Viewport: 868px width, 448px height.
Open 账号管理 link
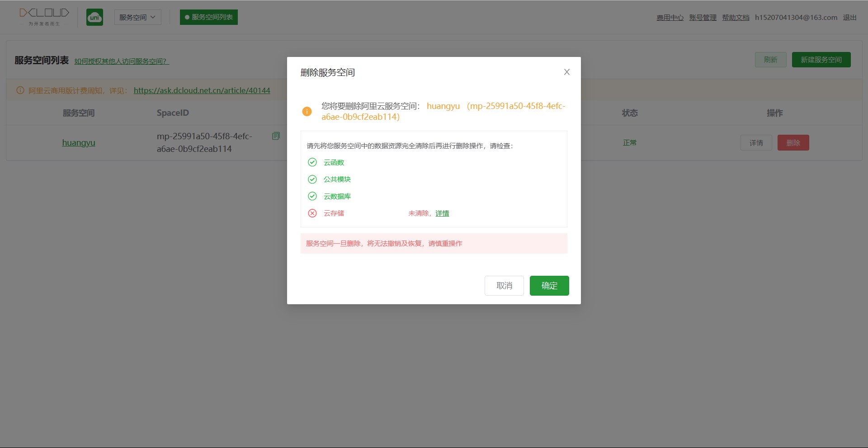(703, 18)
